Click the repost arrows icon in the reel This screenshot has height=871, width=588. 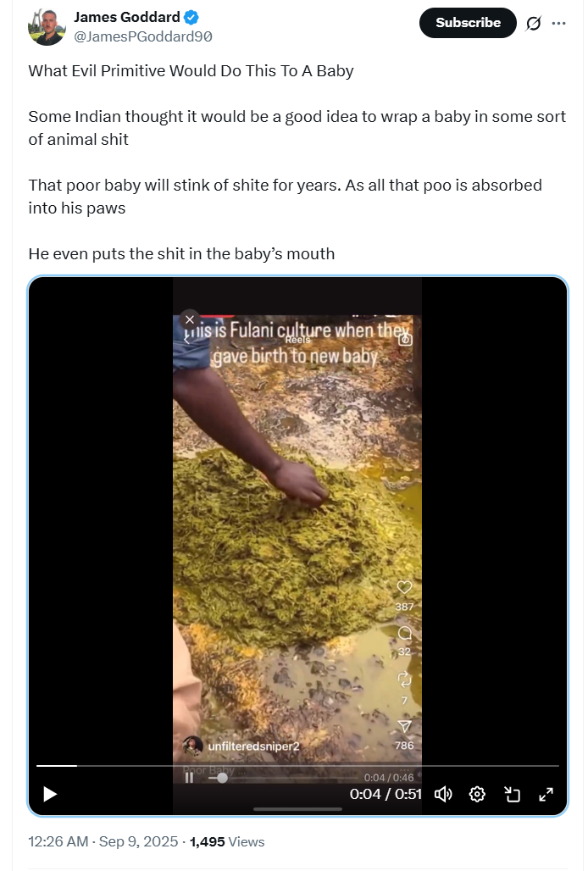[404, 680]
